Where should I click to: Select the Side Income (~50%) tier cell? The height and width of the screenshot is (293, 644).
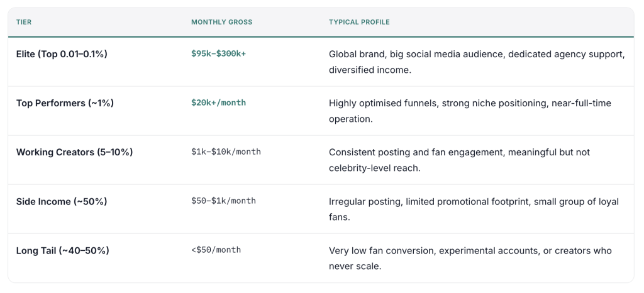(62, 201)
